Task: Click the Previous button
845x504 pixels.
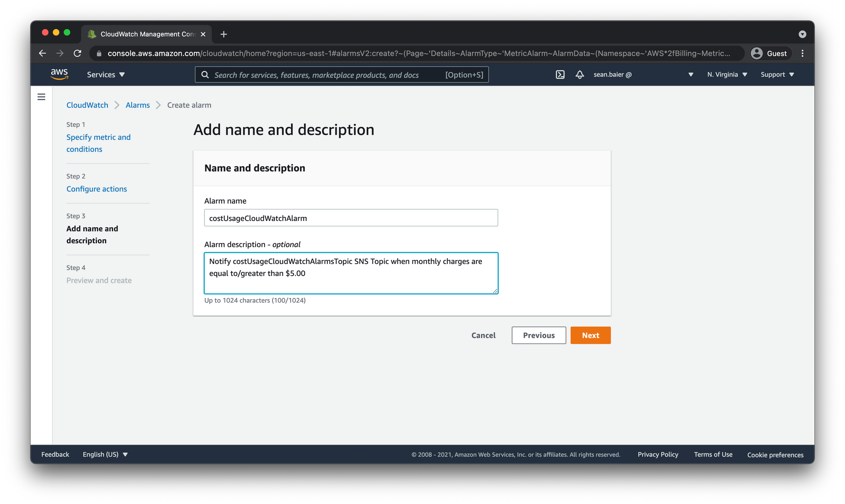Action: pyautogui.click(x=539, y=335)
